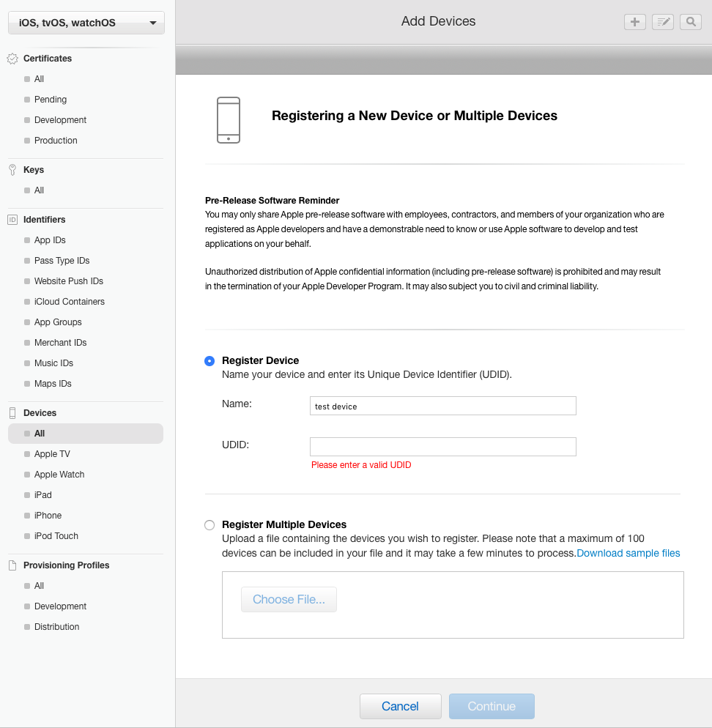
Task: Select the Register Device radio button
Action: click(209, 361)
